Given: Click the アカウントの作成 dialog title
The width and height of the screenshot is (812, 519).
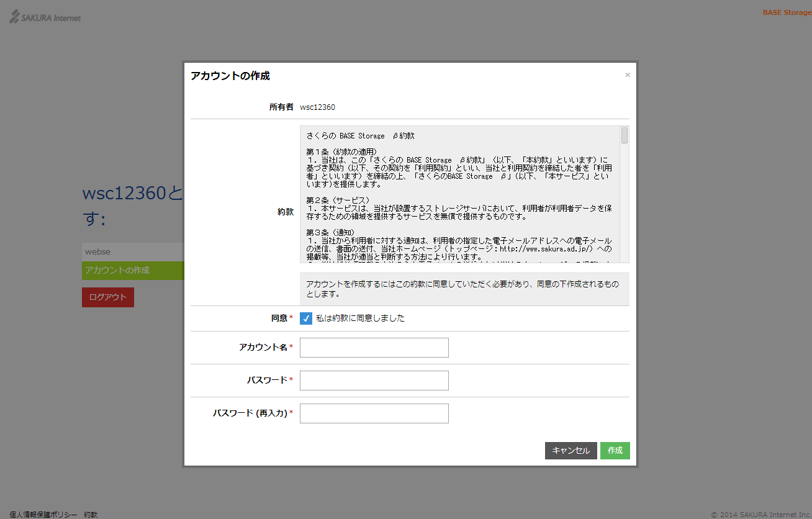Looking at the screenshot, I should (230, 76).
